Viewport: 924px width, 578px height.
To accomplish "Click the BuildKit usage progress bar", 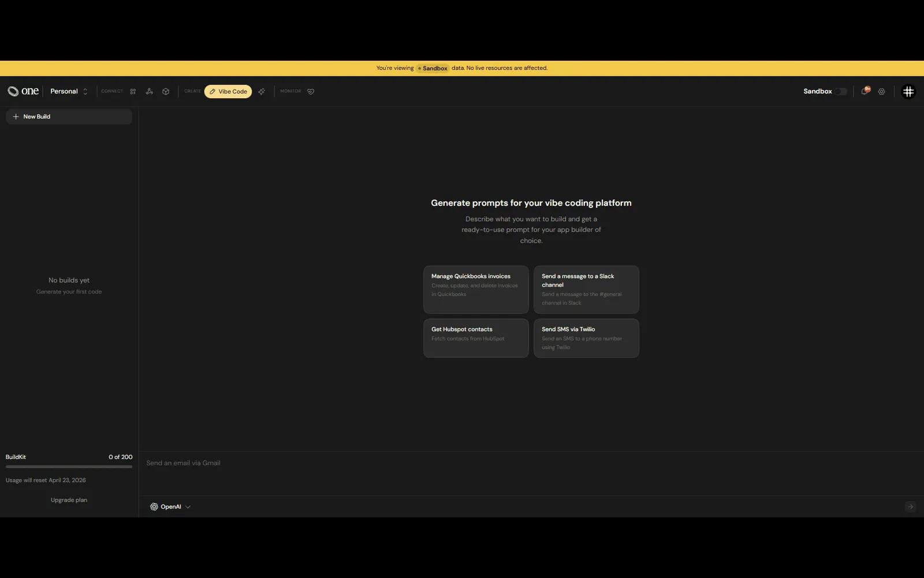I will point(69,466).
